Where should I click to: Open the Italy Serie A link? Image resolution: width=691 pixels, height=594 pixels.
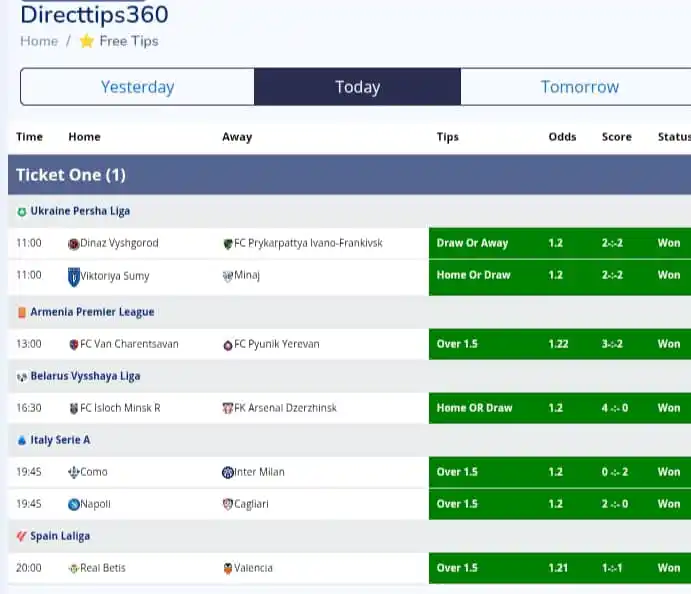click(x=60, y=440)
